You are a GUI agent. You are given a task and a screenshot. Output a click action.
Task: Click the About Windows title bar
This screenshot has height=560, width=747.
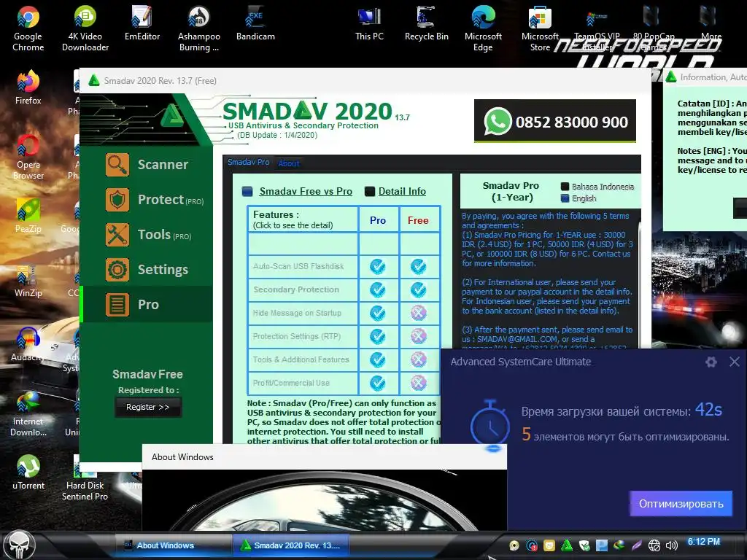coord(324,457)
